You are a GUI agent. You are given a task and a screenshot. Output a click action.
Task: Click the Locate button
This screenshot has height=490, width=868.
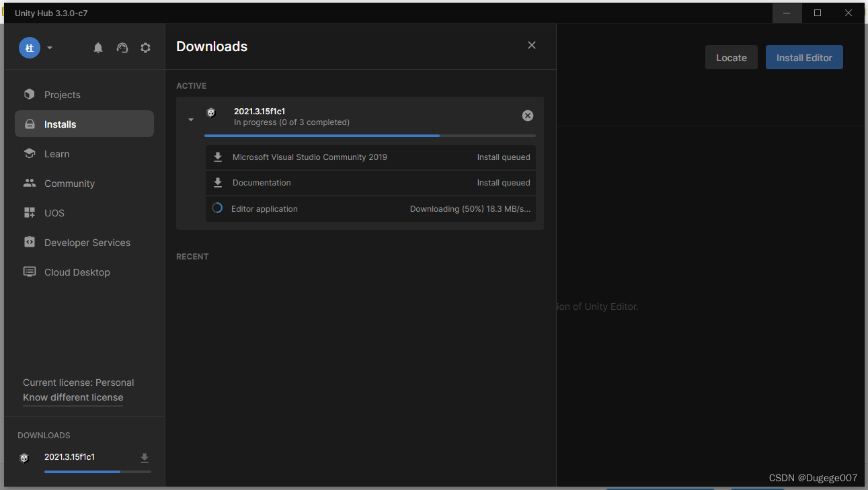point(732,58)
